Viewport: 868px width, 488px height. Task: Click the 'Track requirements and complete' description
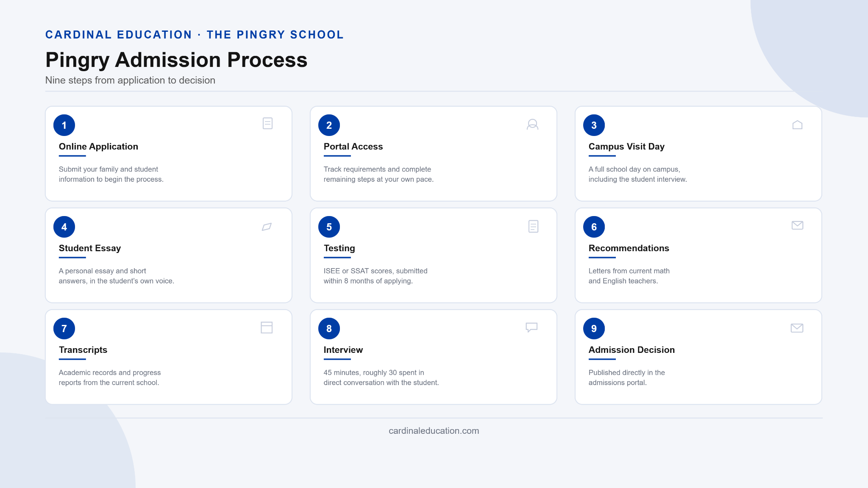point(378,174)
